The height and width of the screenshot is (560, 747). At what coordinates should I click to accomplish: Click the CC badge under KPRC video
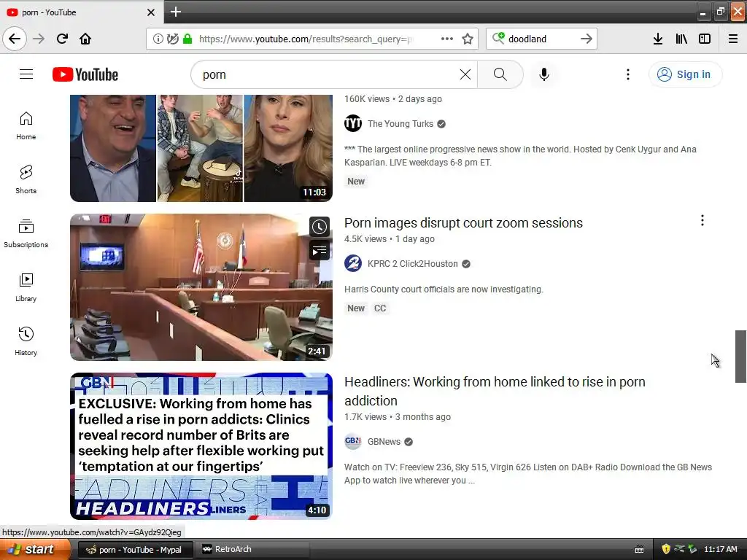380,308
